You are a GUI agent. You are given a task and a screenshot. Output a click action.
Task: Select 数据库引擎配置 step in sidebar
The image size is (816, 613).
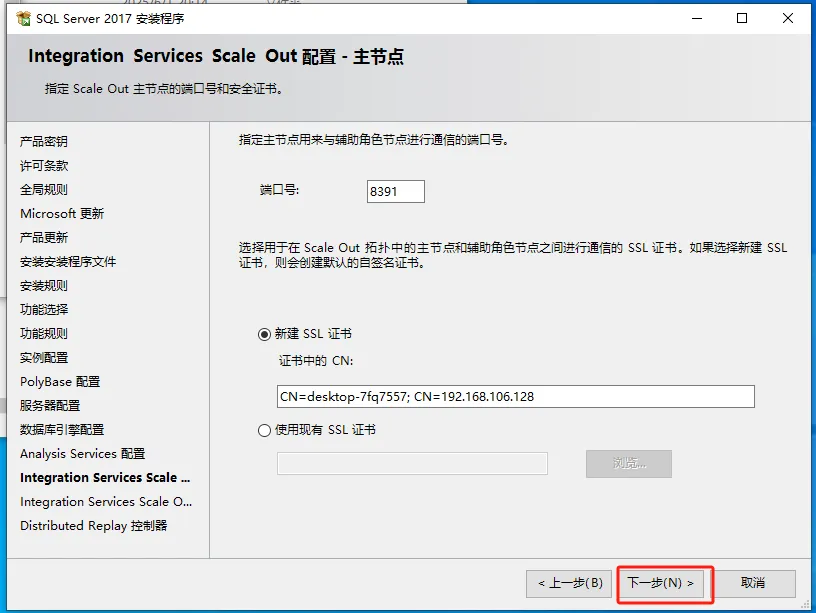coord(62,429)
